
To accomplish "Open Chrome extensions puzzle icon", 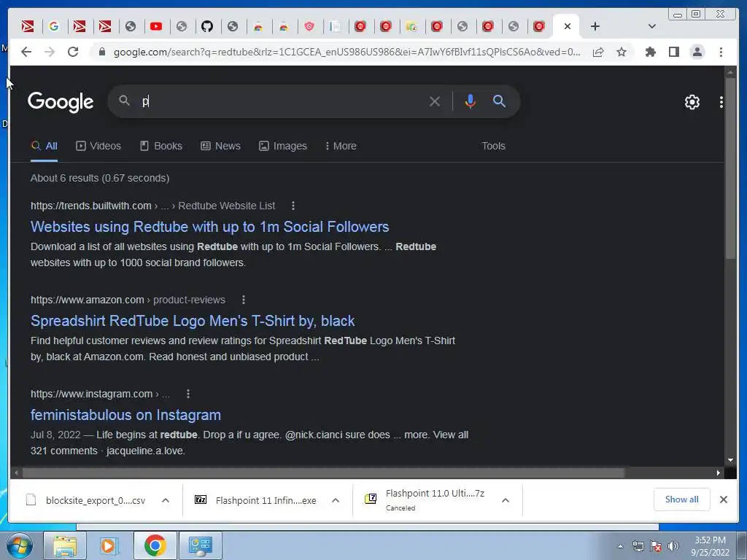I will (x=650, y=52).
